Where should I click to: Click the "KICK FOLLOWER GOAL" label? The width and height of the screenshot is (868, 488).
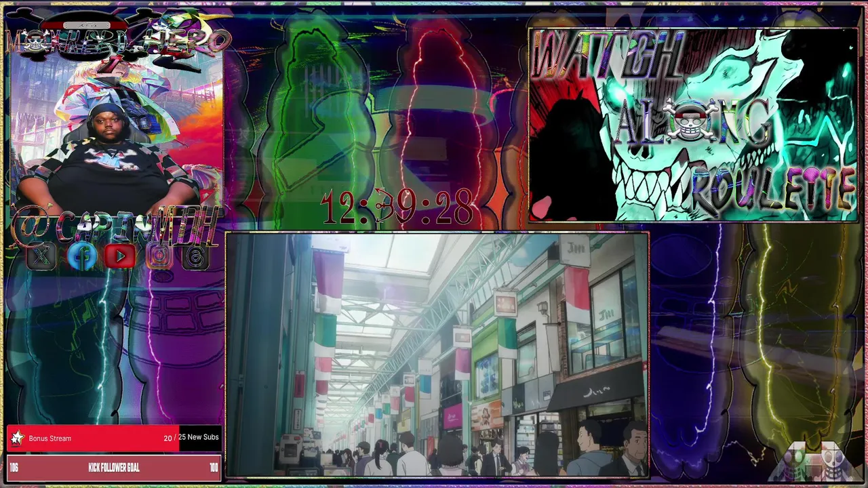point(114,468)
